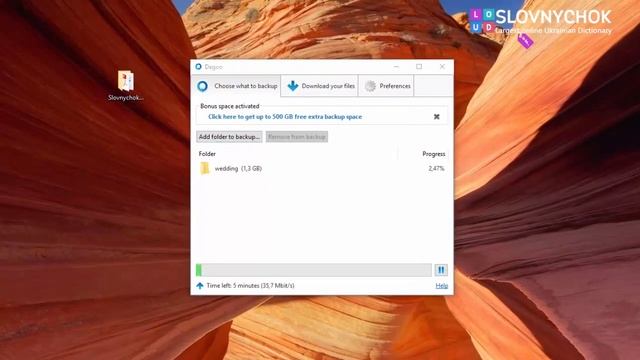Click the 2,47% progress value

click(436, 168)
